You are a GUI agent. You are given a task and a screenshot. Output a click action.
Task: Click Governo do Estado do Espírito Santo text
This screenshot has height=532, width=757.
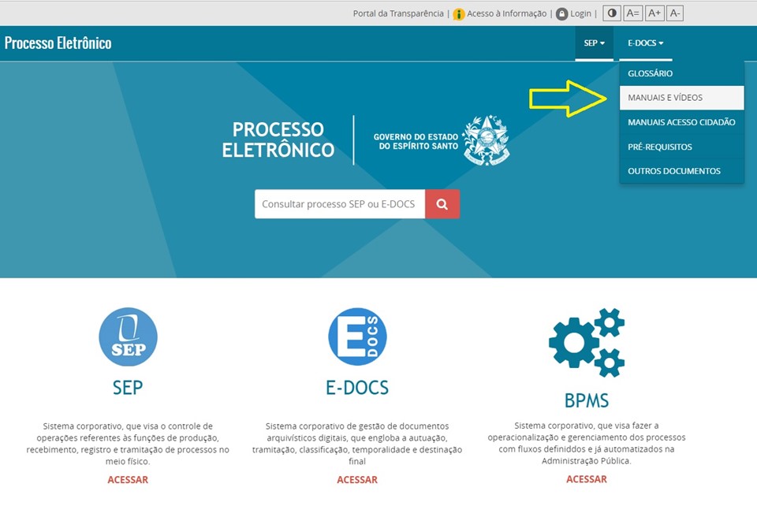coord(416,141)
